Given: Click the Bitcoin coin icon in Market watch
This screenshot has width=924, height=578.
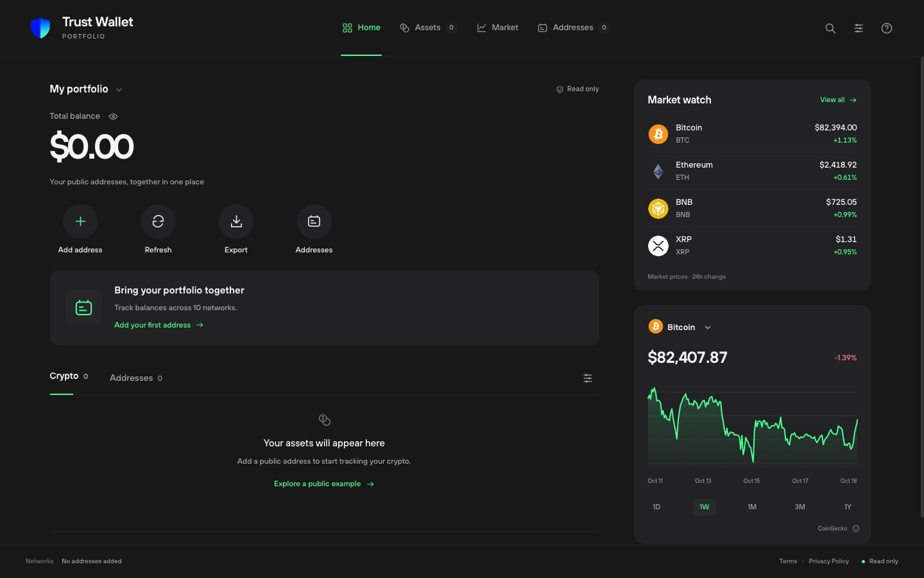Looking at the screenshot, I should pyautogui.click(x=658, y=134).
